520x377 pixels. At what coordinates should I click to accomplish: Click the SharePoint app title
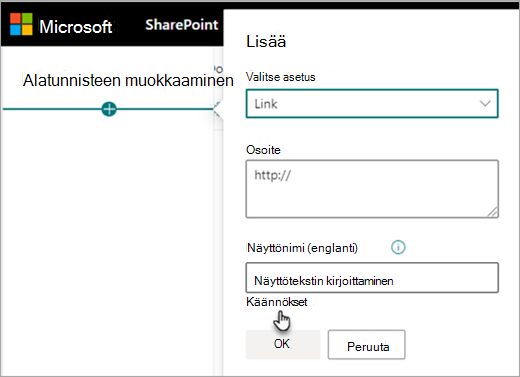click(x=182, y=25)
